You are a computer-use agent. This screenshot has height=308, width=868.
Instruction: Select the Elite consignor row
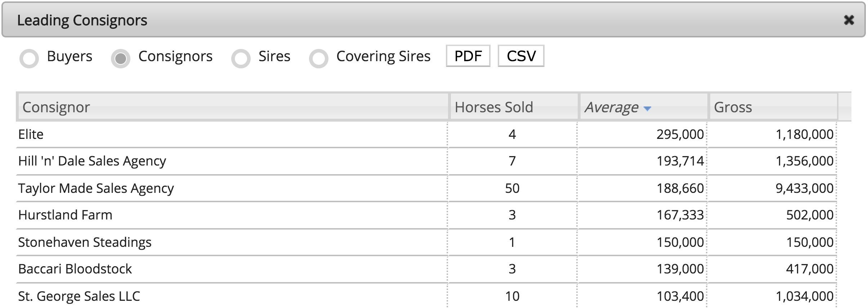click(426, 134)
